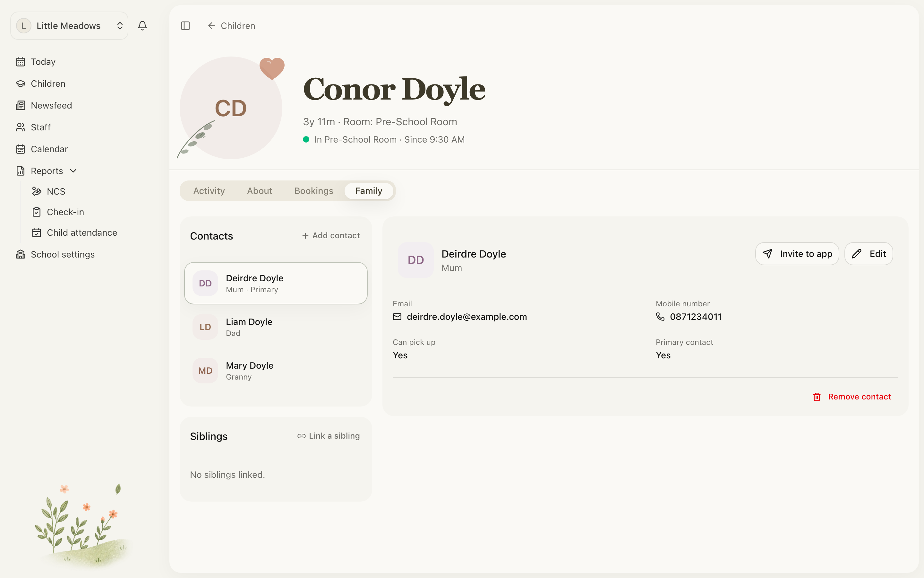Switch to the About tab
The width and height of the screenshot is (924, 578).
[x=259, y=191]
